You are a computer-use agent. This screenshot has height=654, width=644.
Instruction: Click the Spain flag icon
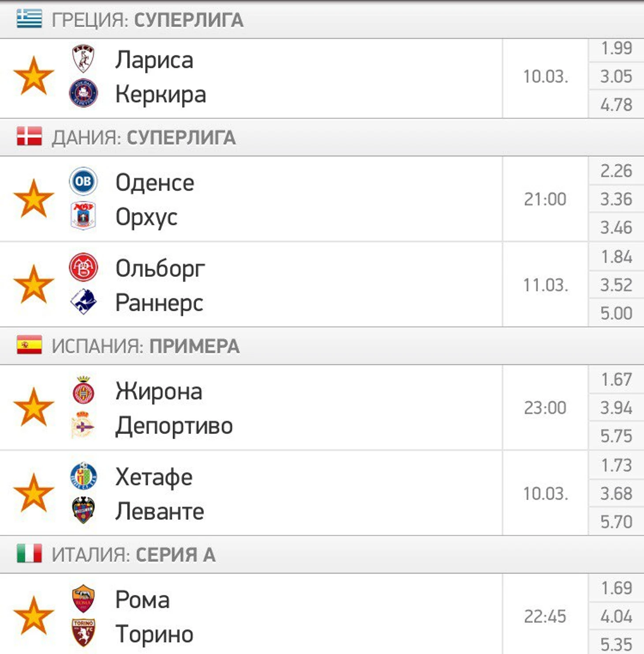coord(29,345)
